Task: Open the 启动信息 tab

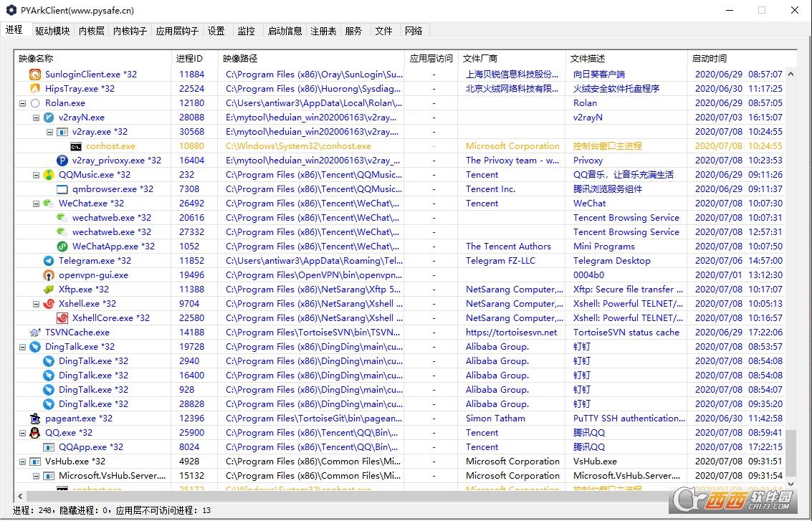Action: tap(285, 31)
